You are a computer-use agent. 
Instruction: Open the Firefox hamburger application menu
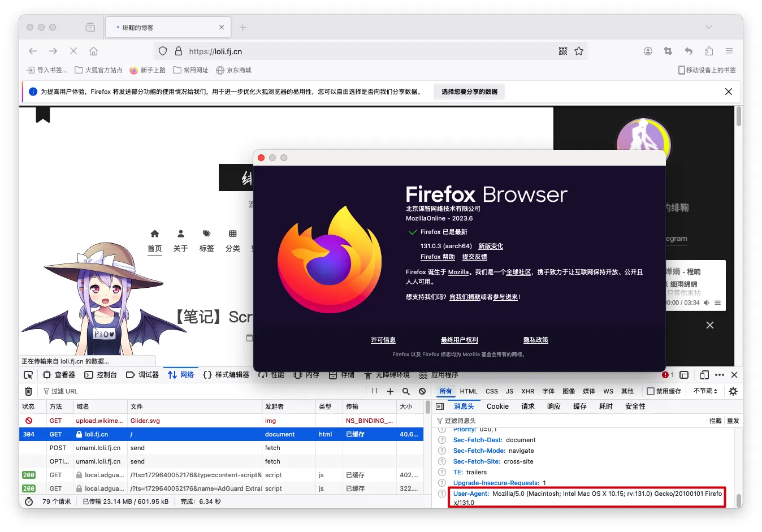point(729,51)
